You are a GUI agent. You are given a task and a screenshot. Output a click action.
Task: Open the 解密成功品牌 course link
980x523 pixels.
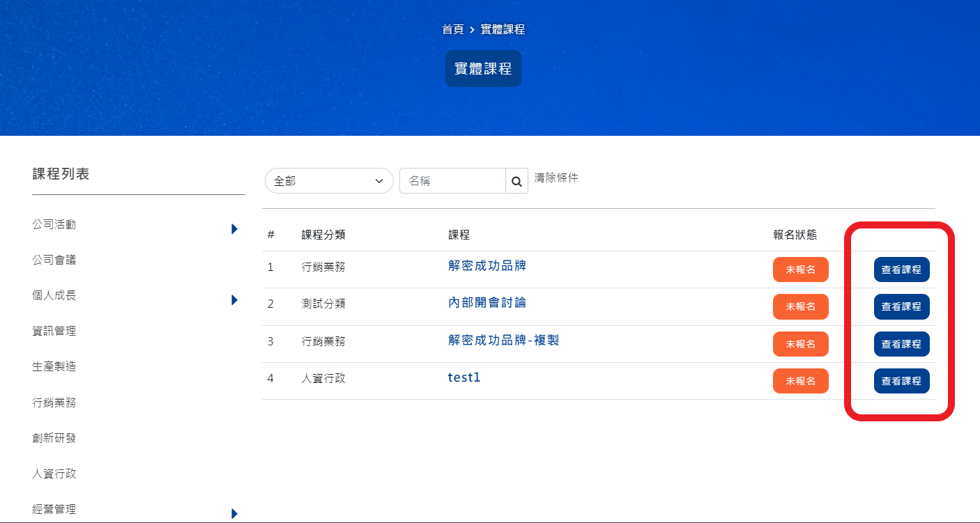(487, 265)
